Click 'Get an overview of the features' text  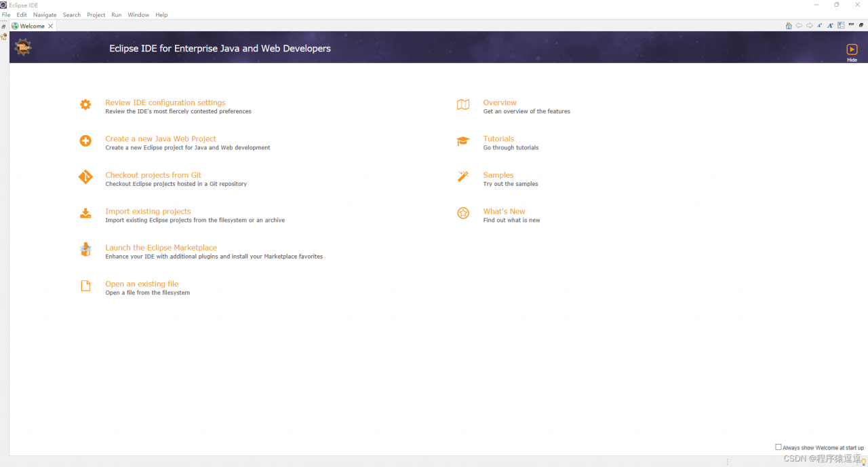527,111
